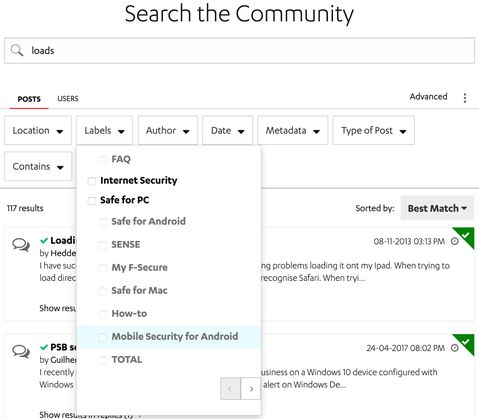Tick the TOTAL label checkbox

tap(103, 360)
